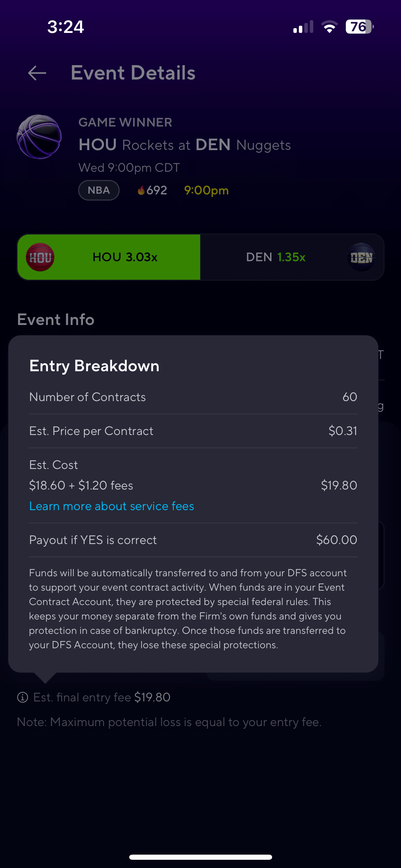Tap the info icon beside entry fee
This screenshot has height=868, width=401.
pos(23,697)
